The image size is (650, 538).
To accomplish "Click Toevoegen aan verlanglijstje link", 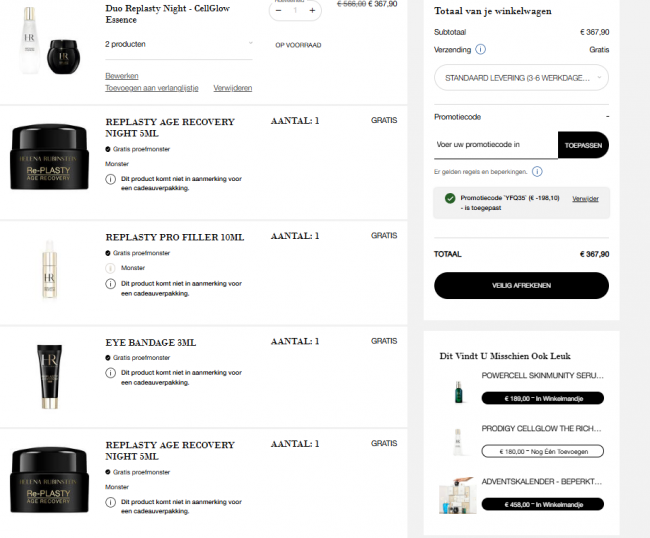I will coord(152,88).
